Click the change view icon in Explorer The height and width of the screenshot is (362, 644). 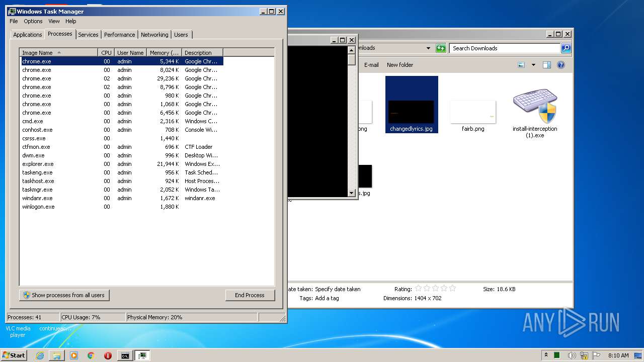(521, 65)
